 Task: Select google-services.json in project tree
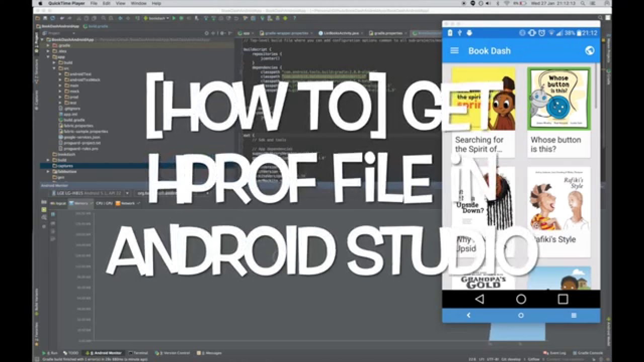78,137
